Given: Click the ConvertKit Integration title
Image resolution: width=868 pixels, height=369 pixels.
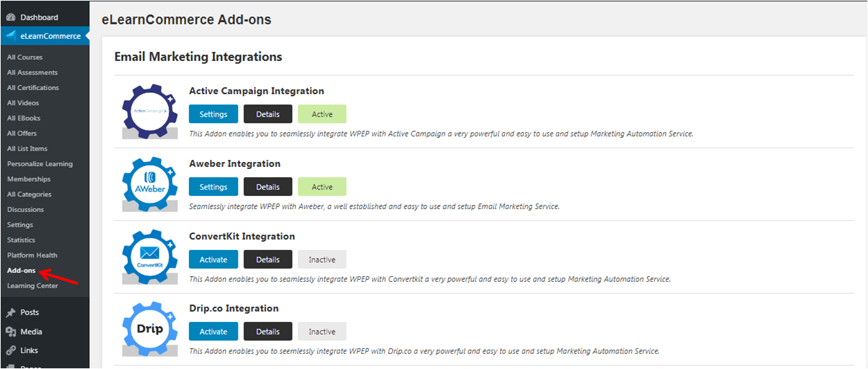Looking at the screenshot, I should click(x=242, y=237).
